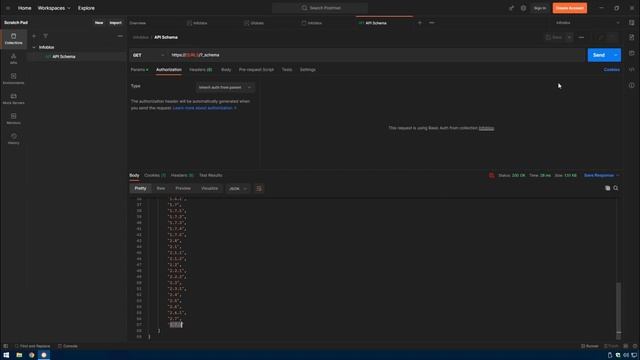This screenshot has width=640, height=360.
Task: Copy response body with the copy icon
Action: tap(607, 188)
